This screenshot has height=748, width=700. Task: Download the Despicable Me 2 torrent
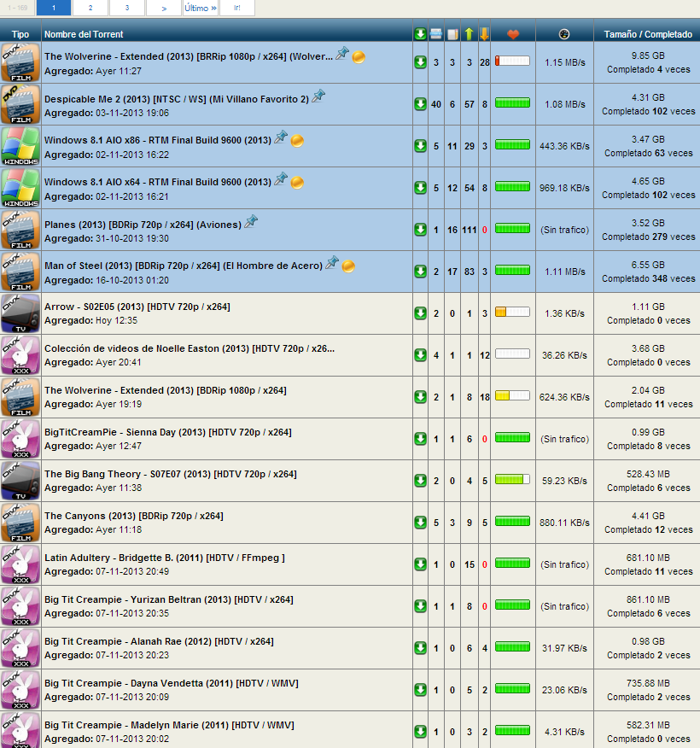420,104
